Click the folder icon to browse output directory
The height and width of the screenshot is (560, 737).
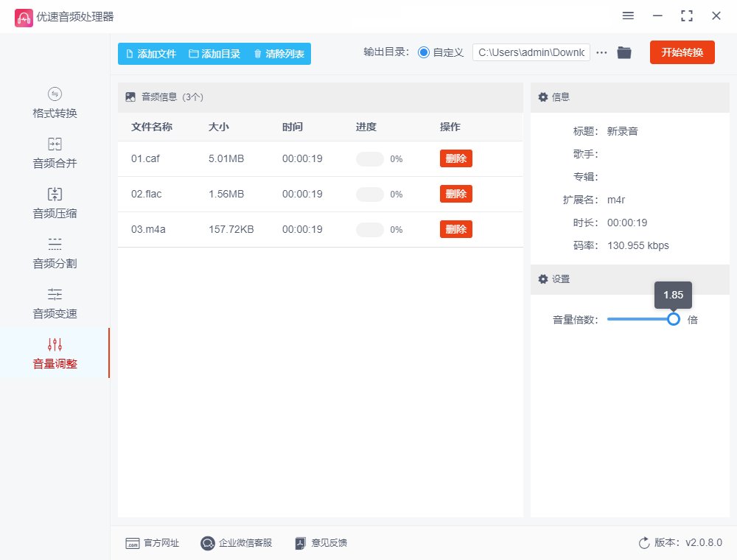pyautogui.click(x=624, y=52)
